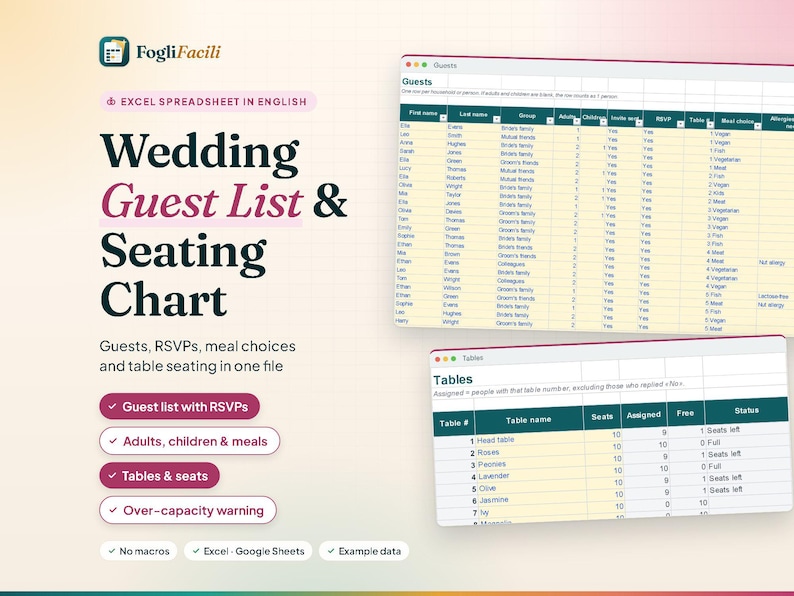The height and width of the screenshot is (596, 794).
Task: Select the Lavender table name cell
Action: click(531, 475)
